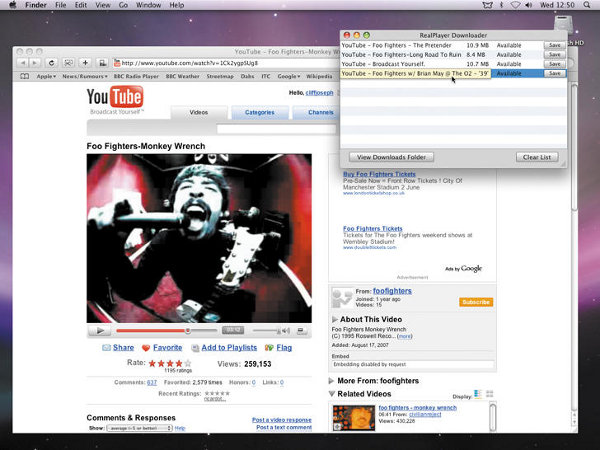Click the Add to Playlists icon
The image size is (600, 450).
coord(195,348)
